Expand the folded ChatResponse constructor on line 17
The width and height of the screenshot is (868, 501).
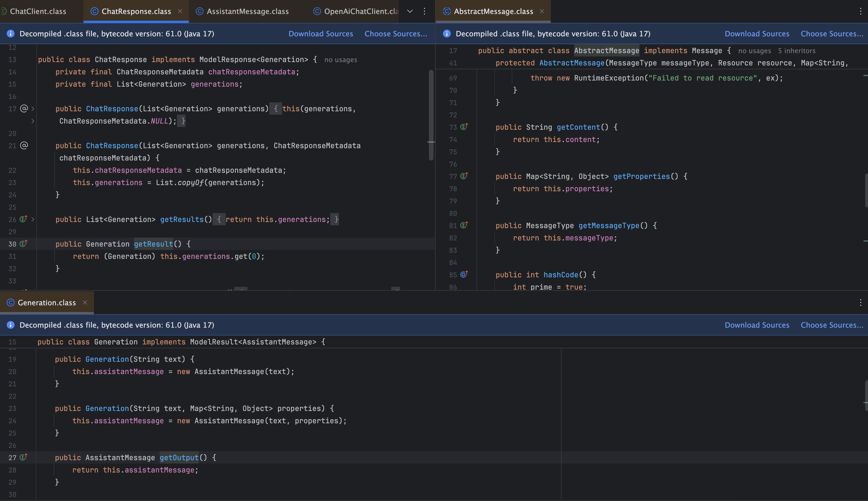(x=33, y=109)
